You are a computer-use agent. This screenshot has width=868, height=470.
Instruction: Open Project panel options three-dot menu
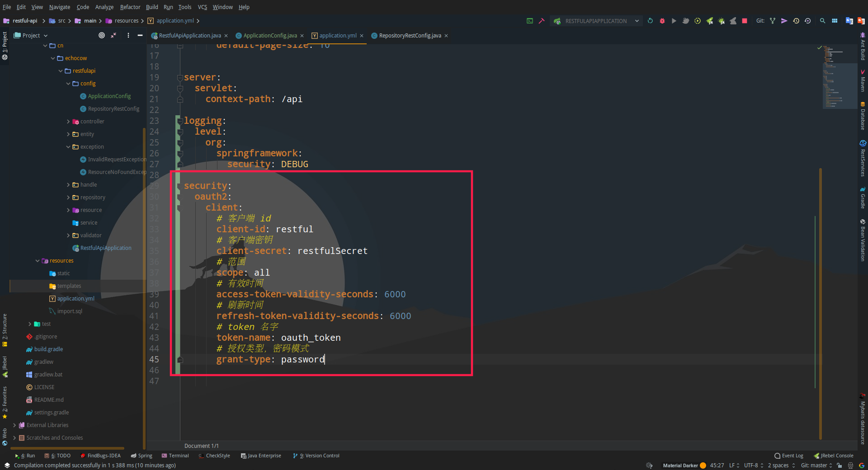pos(128,35)
